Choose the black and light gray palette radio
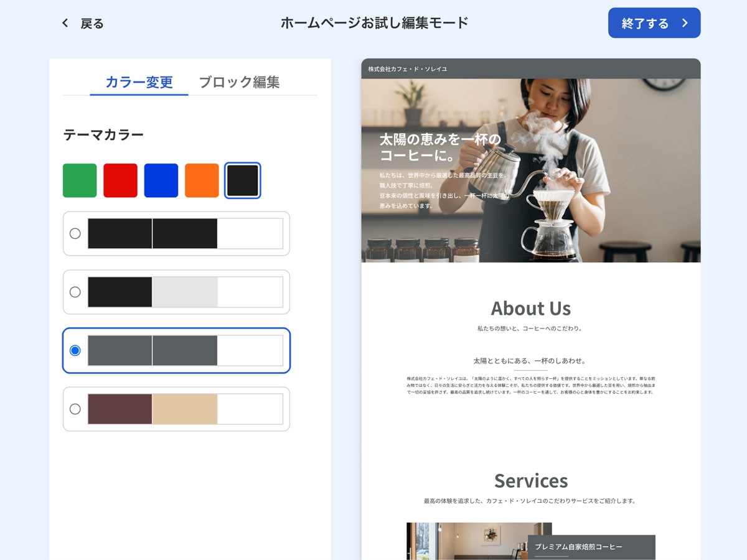The width and height of the screenshot is (747, 560). tap(75, 292)
